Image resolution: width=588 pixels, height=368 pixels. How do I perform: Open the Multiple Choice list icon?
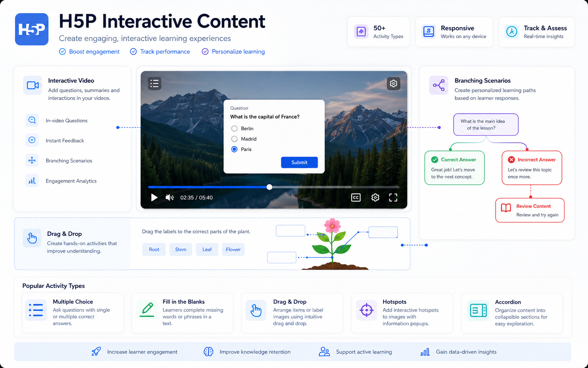click(x=36, y=310)
